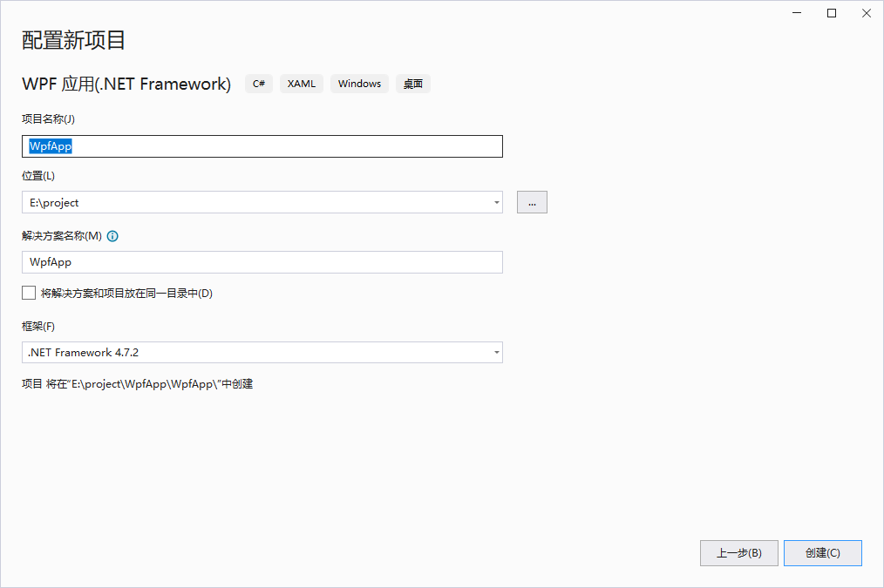Click the E:\project location text field

pyautogui.click(x=253, y=203)
